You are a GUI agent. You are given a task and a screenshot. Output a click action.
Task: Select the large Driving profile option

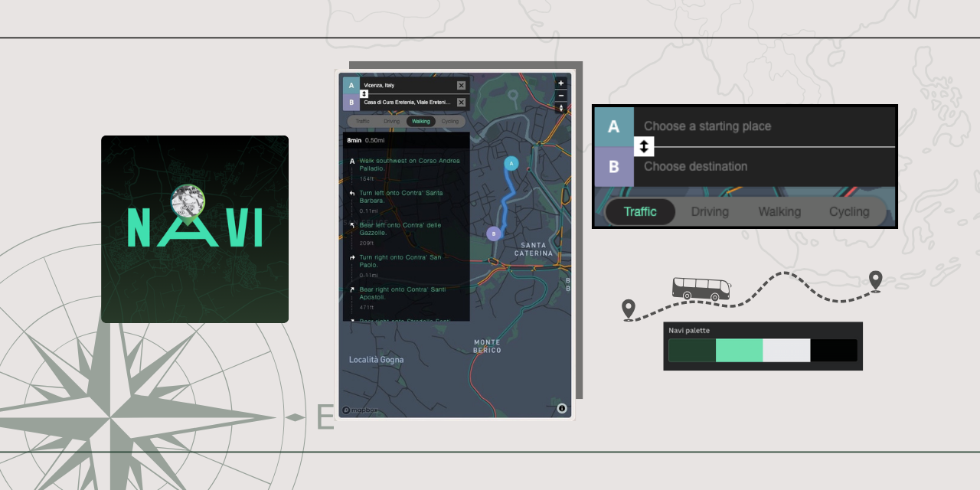tap(710, 212)
